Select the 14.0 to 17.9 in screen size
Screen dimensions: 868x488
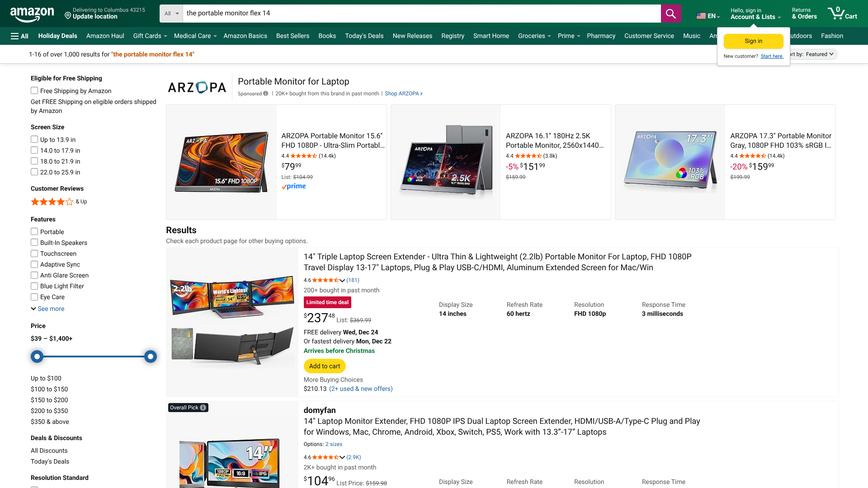pyautogui.click(x=34, y=150)
